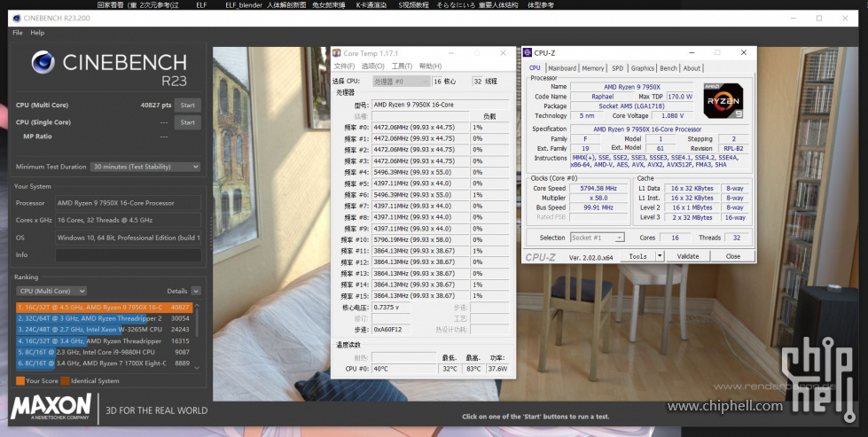Switch to the Graphics tab in CPU-Z
868x437 pixels.
click(642, 68)
